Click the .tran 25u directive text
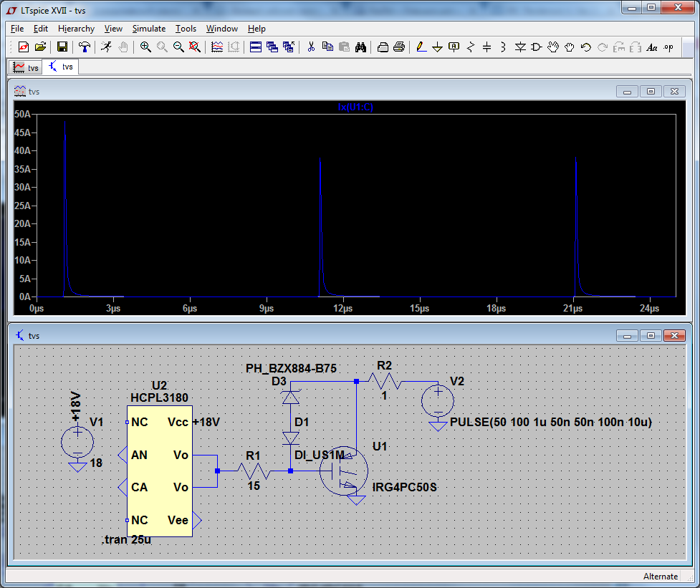700x588 pixels. pyautogui.click(x=126, y=540)
